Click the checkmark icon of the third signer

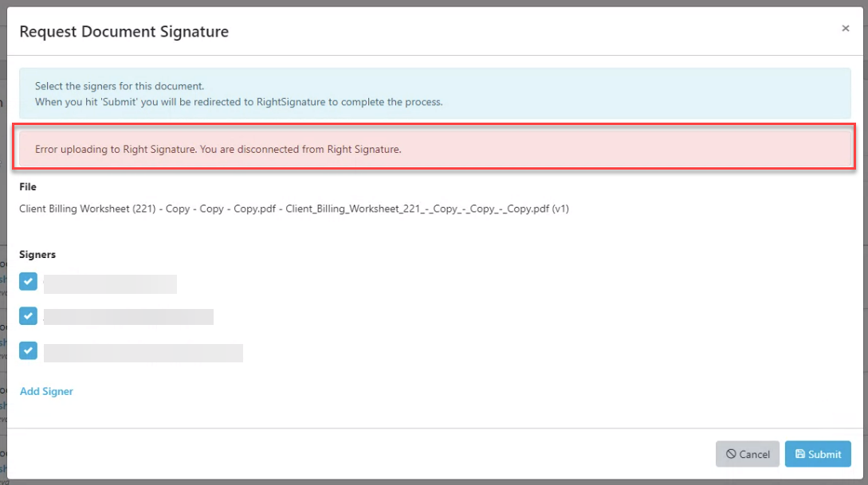point(28,350)
